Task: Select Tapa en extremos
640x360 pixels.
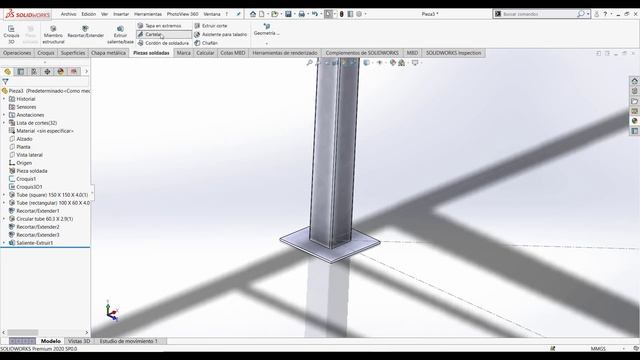Action: tap(160, 26)
